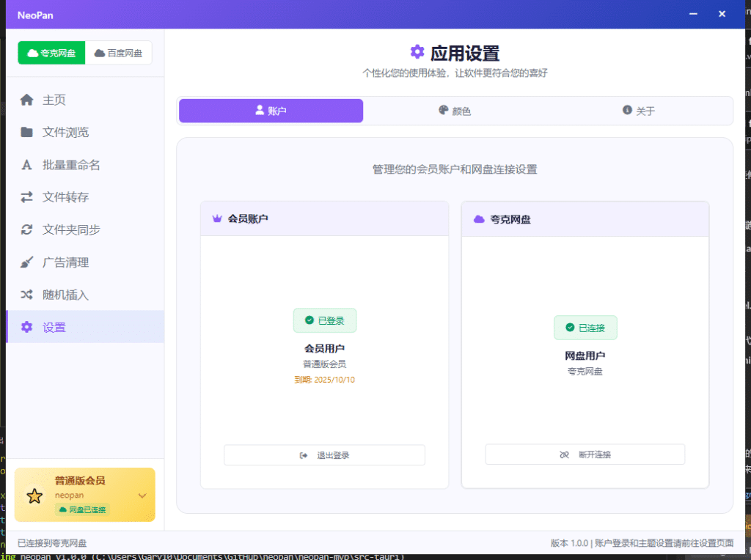The image size is (751, 560).
Task: Switch to 夸克网盘 drive
Action: pos(52,53)
